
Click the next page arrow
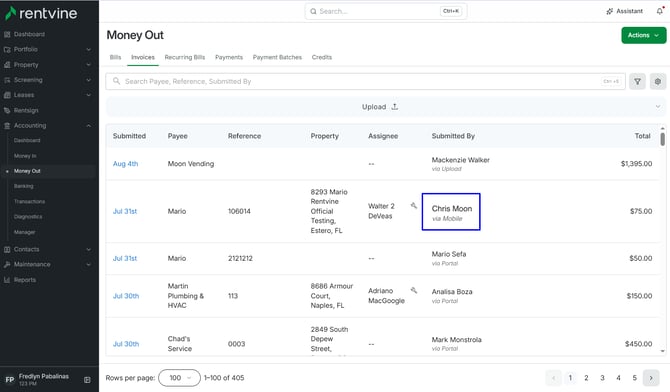(651, 378)
